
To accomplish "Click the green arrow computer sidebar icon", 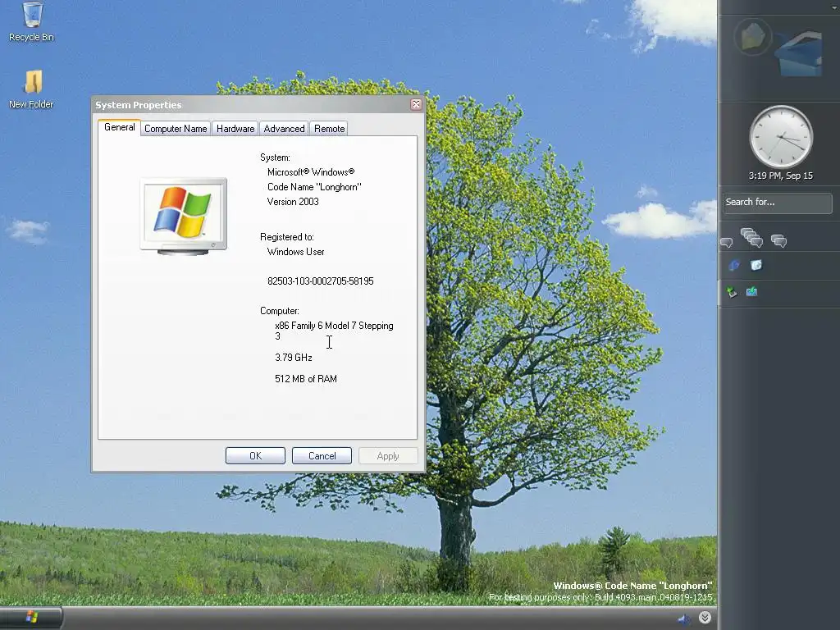I will [x=732, y=292].
